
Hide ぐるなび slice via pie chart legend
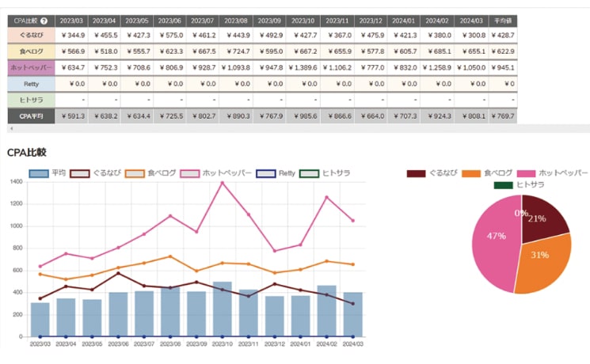tap(416, 173)
